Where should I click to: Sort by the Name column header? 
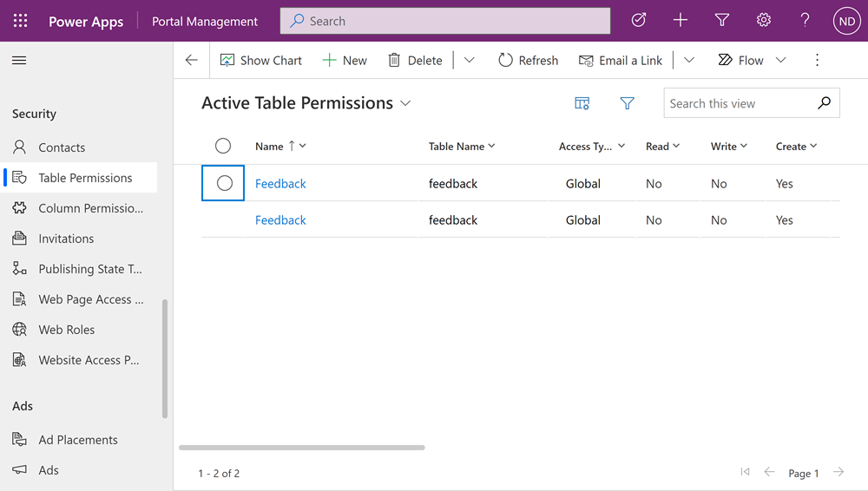click(280, 146)
